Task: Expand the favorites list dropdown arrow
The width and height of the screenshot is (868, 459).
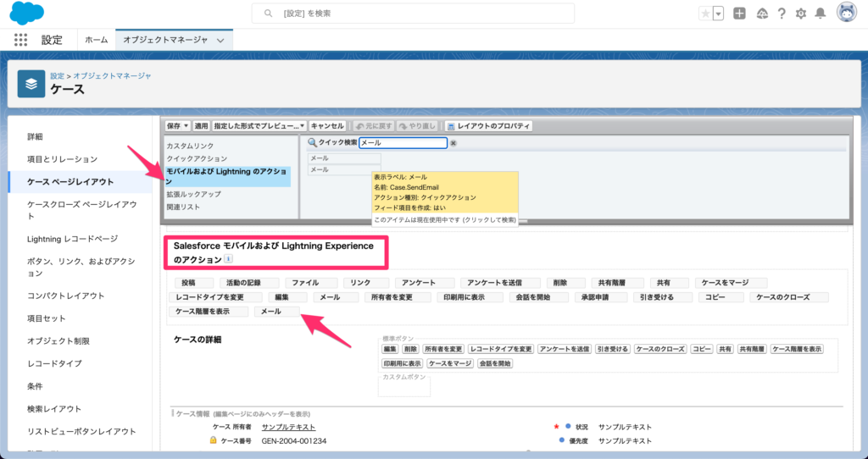Action: [x=719, y=14]
